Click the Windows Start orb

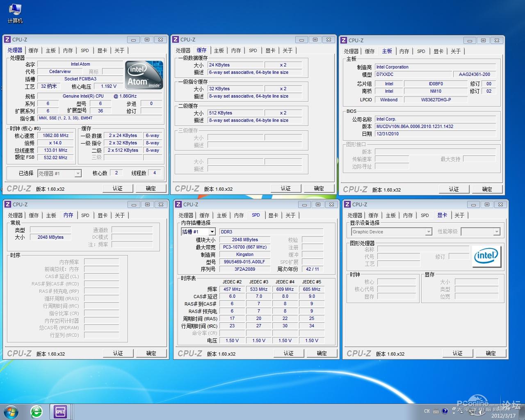[x=11, y=411]
